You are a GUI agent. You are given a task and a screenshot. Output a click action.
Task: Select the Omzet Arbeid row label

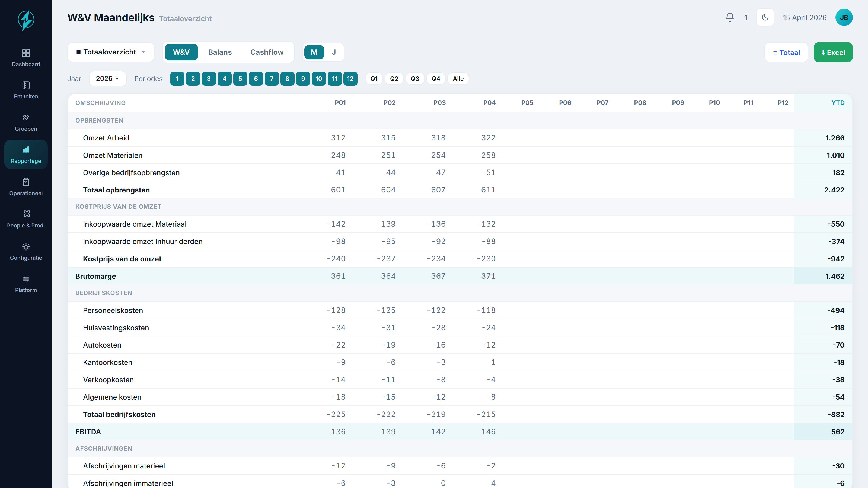coord(106,138)
